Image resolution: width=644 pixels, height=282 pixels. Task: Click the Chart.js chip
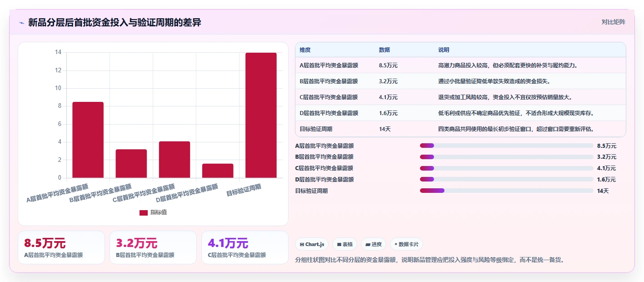pyautogui.click(x=312, y=244)
